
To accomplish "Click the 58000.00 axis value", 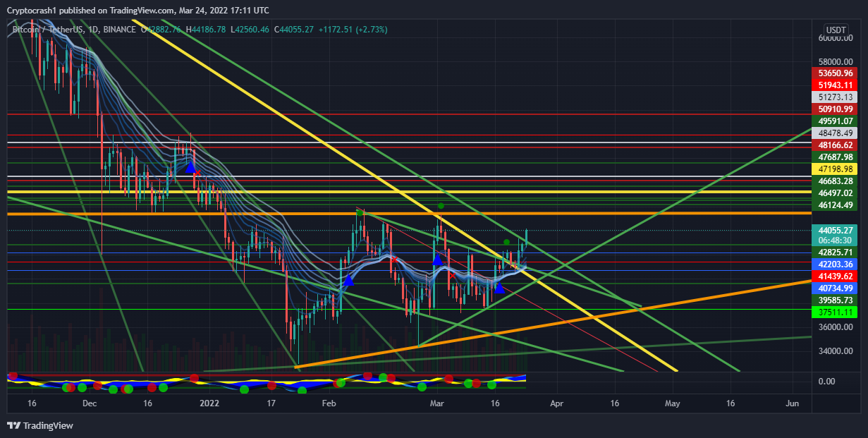I will (x=836, y=61).
